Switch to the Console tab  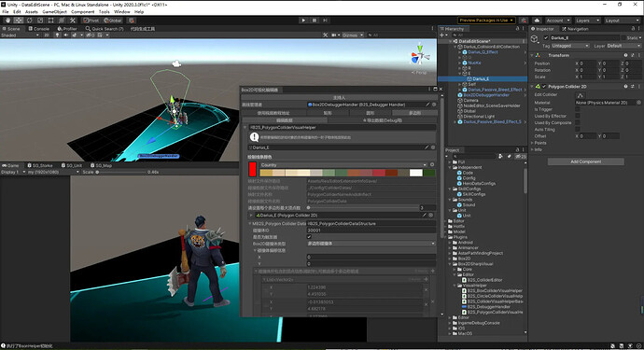pyautogui.click(x=39, y=29)
